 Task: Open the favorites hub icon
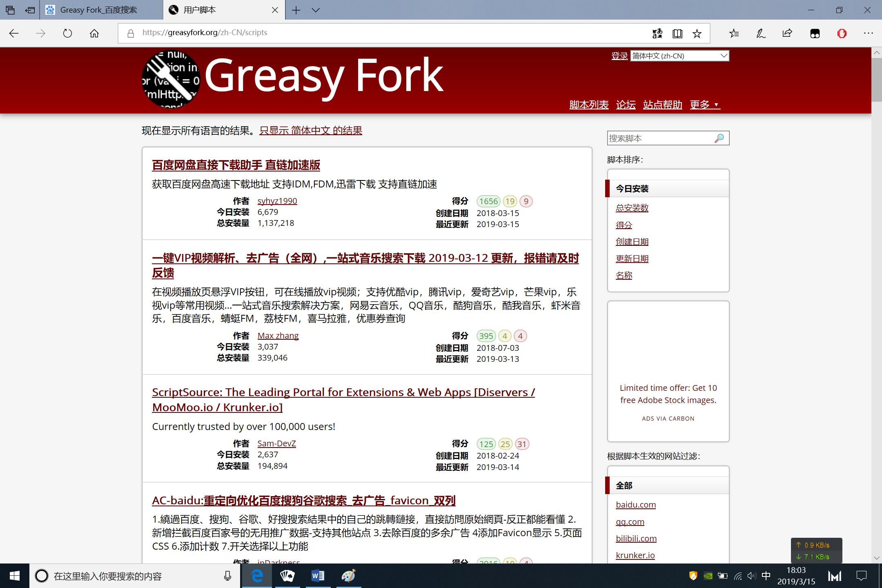pos(734,33)
